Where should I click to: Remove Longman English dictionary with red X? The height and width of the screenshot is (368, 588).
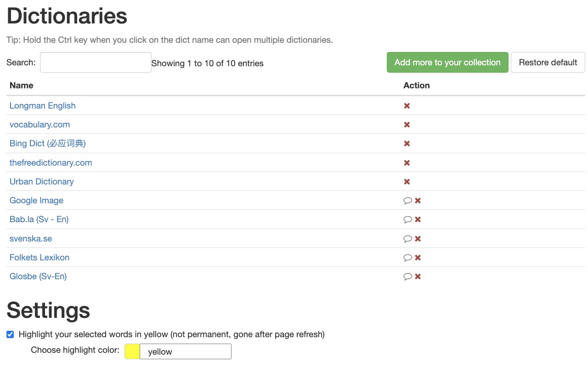click(407, 106)
